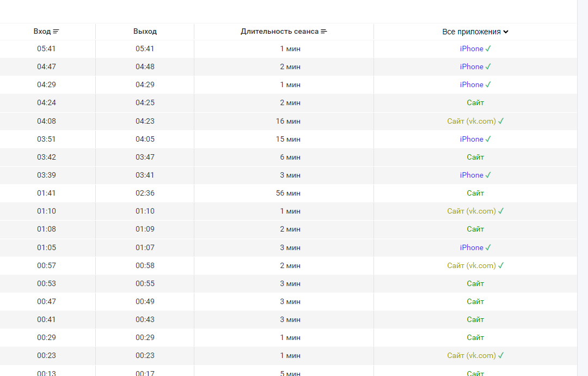
Task: Click the Длительность сеанса header label
Action: pos(280,32)
